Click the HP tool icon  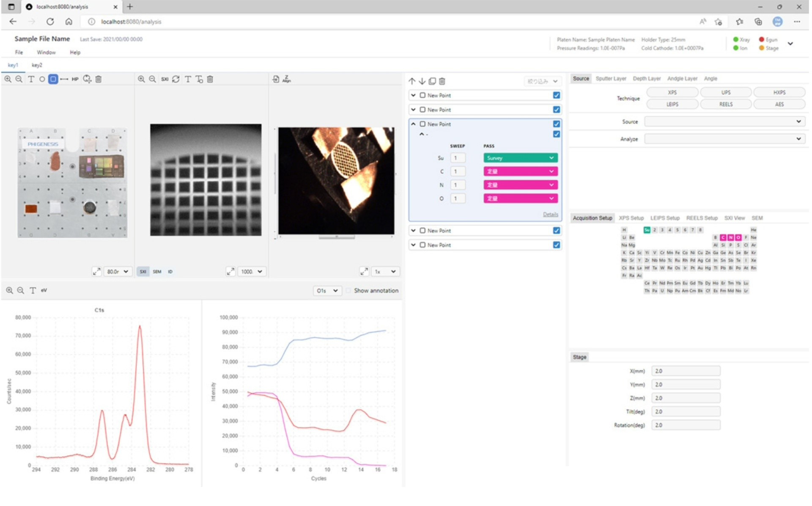pos(75,79)
